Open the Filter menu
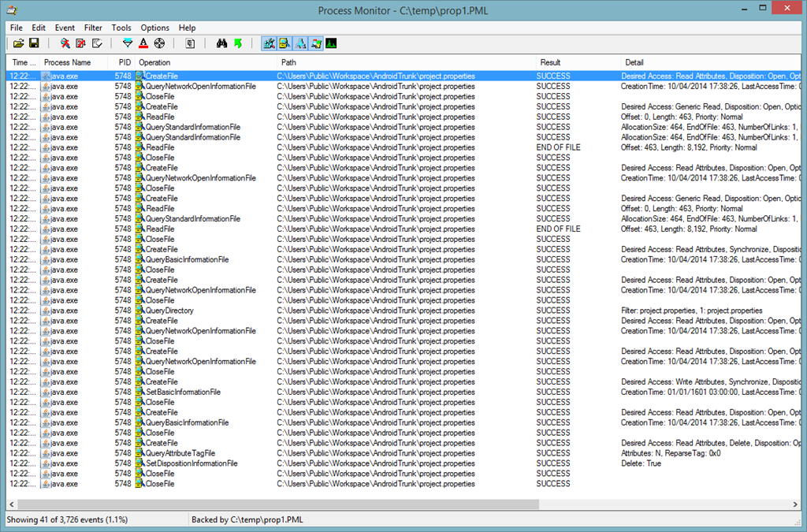 [x=93, y=28]
